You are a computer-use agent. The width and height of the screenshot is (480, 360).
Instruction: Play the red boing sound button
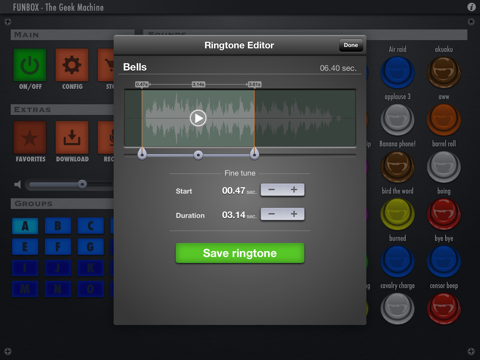(444, 214)
